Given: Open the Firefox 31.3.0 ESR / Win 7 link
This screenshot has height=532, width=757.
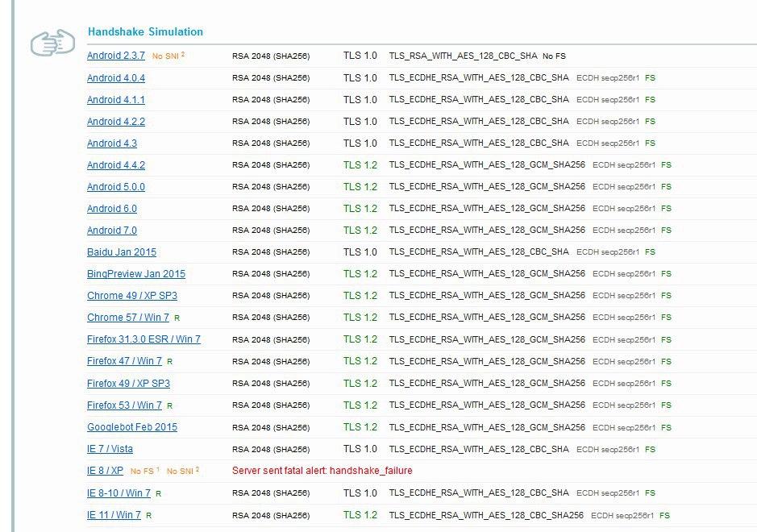Looking at the screenshot, I should (143, 339).
